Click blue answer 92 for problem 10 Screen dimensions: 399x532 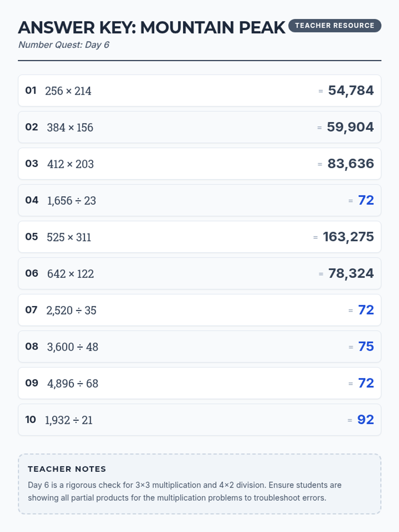pos(365,420)
